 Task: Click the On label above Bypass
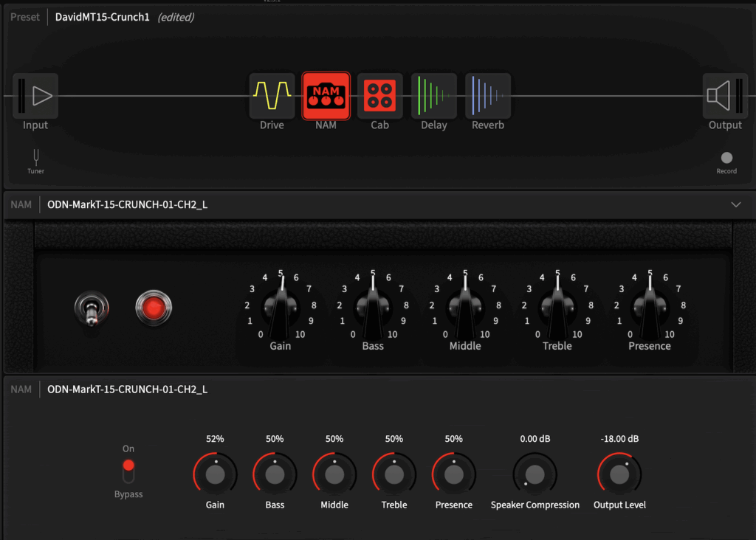point(128,449)
